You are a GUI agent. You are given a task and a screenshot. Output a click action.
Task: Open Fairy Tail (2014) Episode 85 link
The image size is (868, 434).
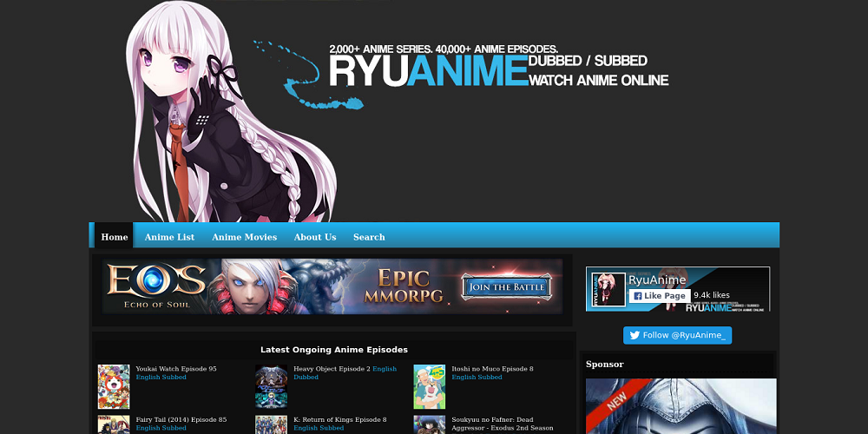(x=181, y=419)
